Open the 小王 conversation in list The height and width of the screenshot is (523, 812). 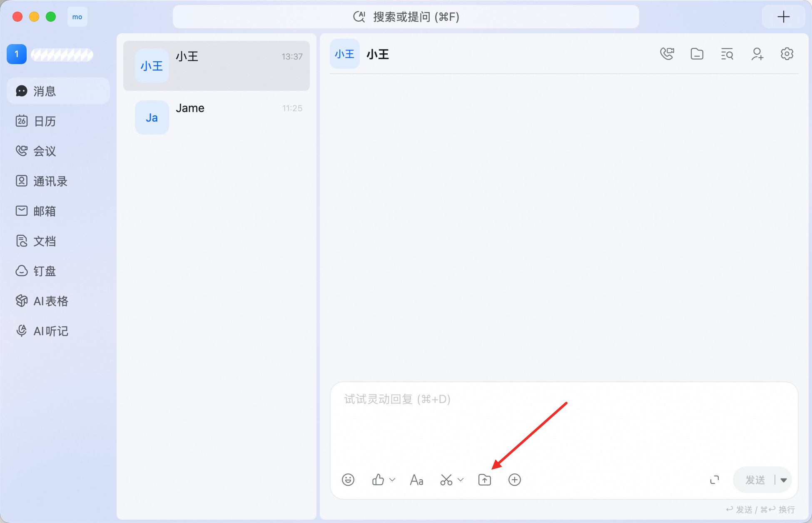(217, 66)
